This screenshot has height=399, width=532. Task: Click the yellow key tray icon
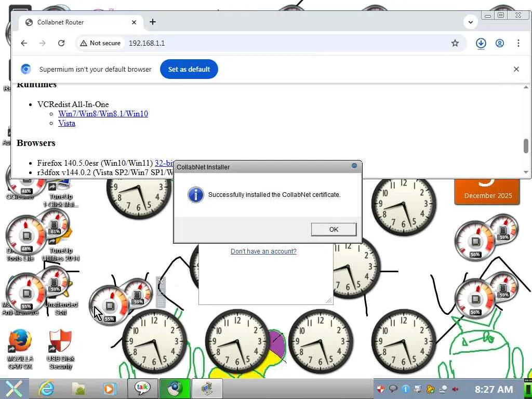431,389
